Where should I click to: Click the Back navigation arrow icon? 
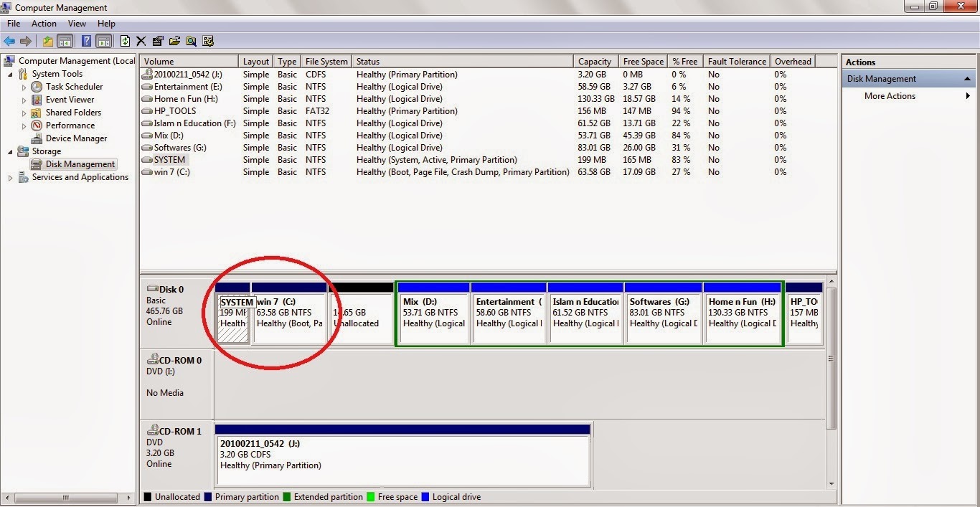(x=9, y=41)
